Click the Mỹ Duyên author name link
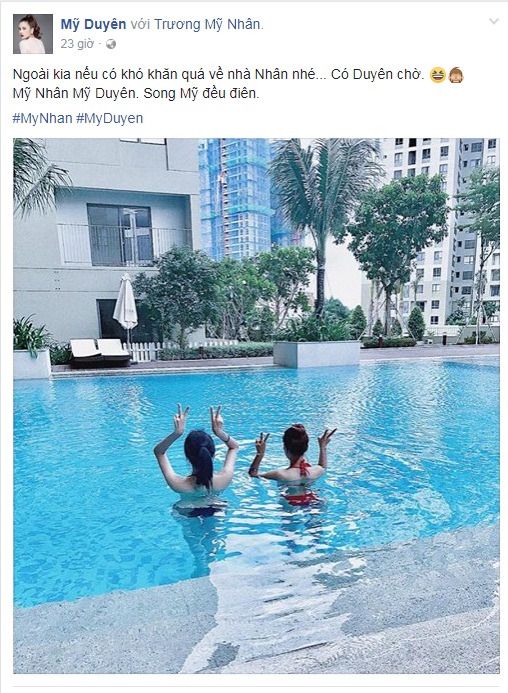The height and width of the screenshot is (693, 508). 93,24
